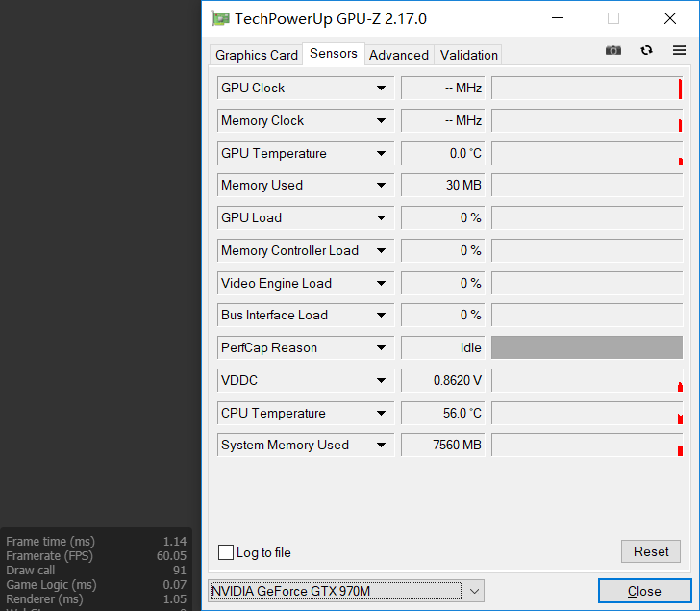
Task: Click the VDDC 0.8620 V value
Action: pos(443,380)
